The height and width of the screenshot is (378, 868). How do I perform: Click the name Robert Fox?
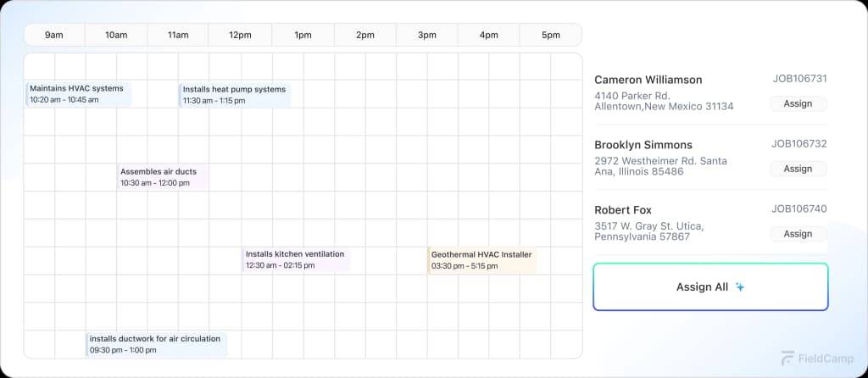[623, 210]
